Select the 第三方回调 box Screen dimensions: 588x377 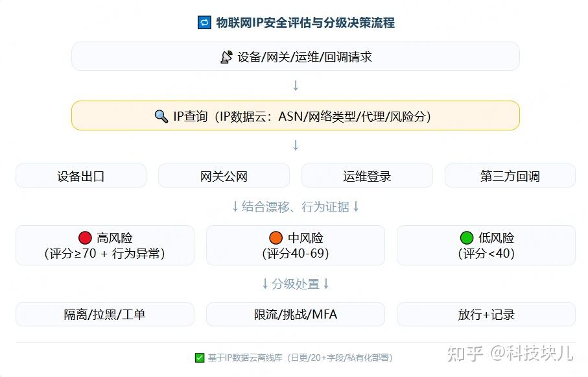[510, 176]
